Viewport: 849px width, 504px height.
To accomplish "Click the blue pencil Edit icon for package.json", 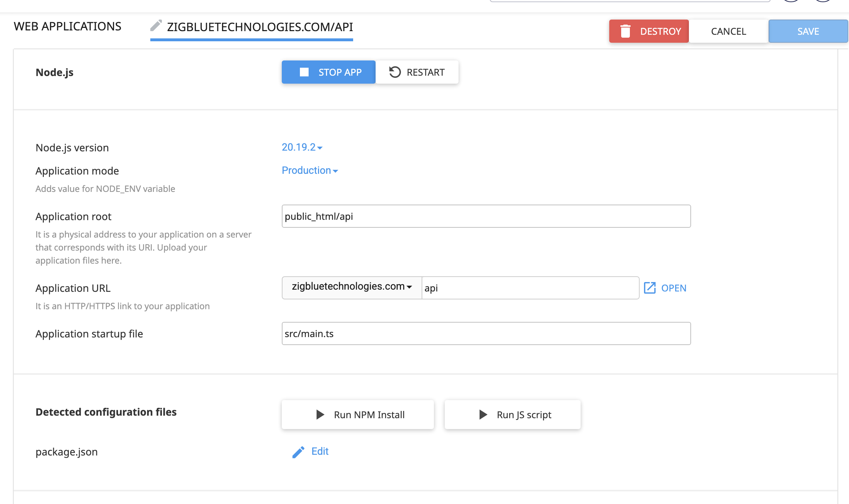I will pos(298,452).
